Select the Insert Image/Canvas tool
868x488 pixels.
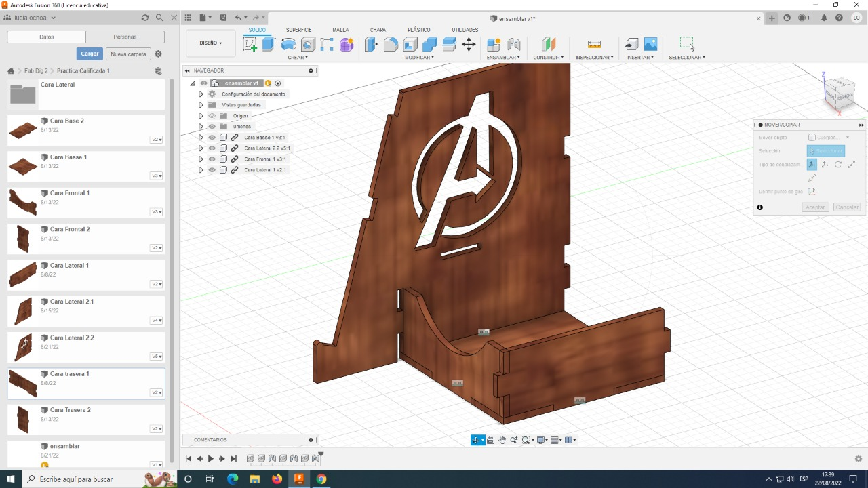pos(651,45)
